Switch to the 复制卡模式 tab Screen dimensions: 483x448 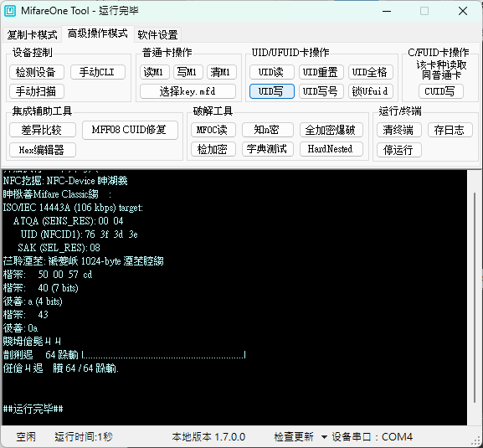point(32,34)
